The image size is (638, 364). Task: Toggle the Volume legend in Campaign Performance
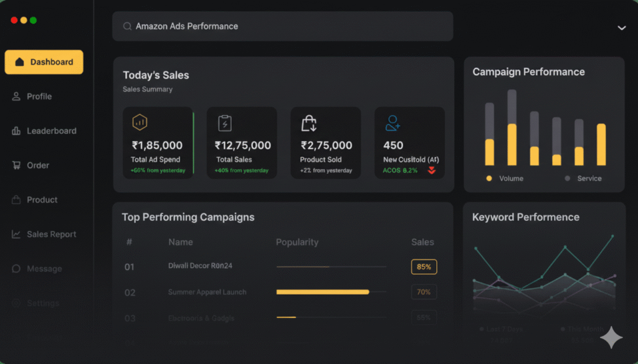pyautogui.click(x=505, y=179)
